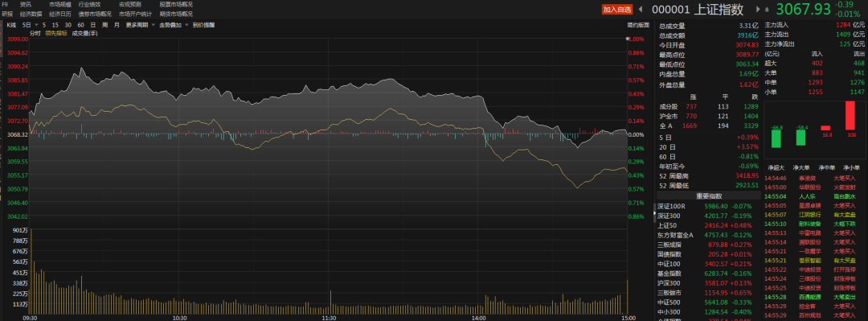Screen dimensions: 868x321
Task: Click the 净超大 net flow bar
Action: coord(776,138)
